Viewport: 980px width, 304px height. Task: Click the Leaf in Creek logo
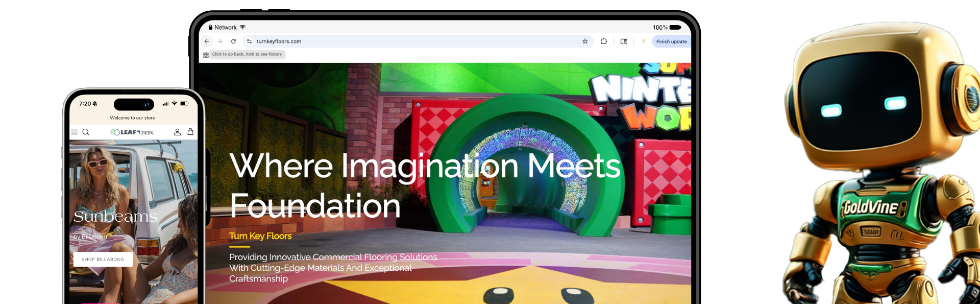pyautogui.click(x=132, y=132)
